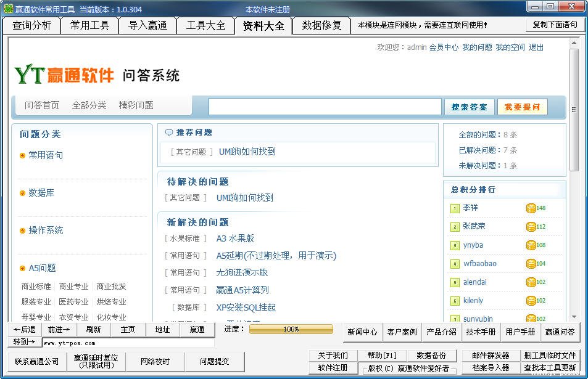
Task: Click the 复制下面语句 button
Action: 555,25
